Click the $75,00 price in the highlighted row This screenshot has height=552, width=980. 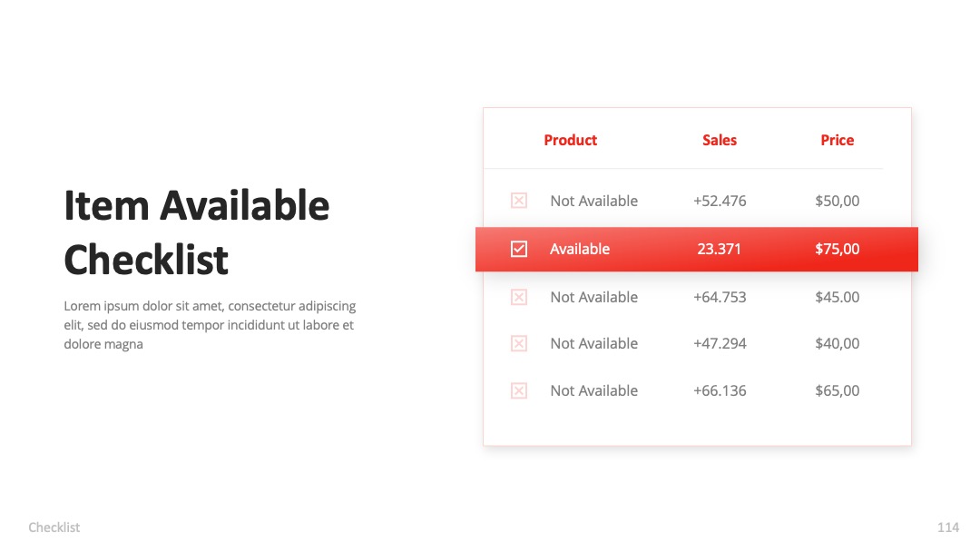pyautogui.click(x=837, y=249)
